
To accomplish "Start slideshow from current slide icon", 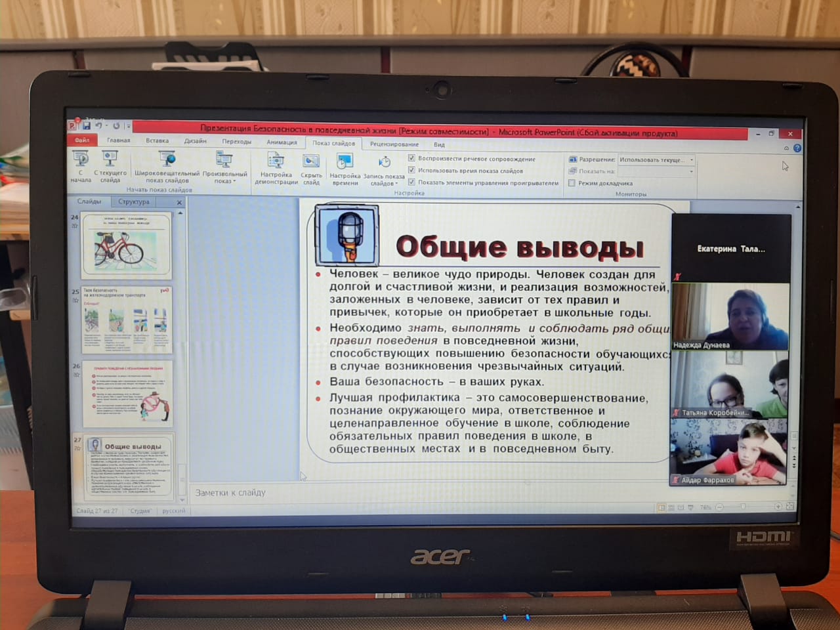I will pyautogui.click(x=110, y=159).
